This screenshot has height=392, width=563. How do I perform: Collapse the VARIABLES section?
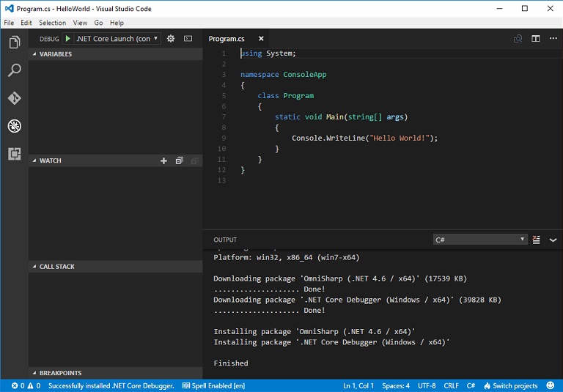coord(116,53)
